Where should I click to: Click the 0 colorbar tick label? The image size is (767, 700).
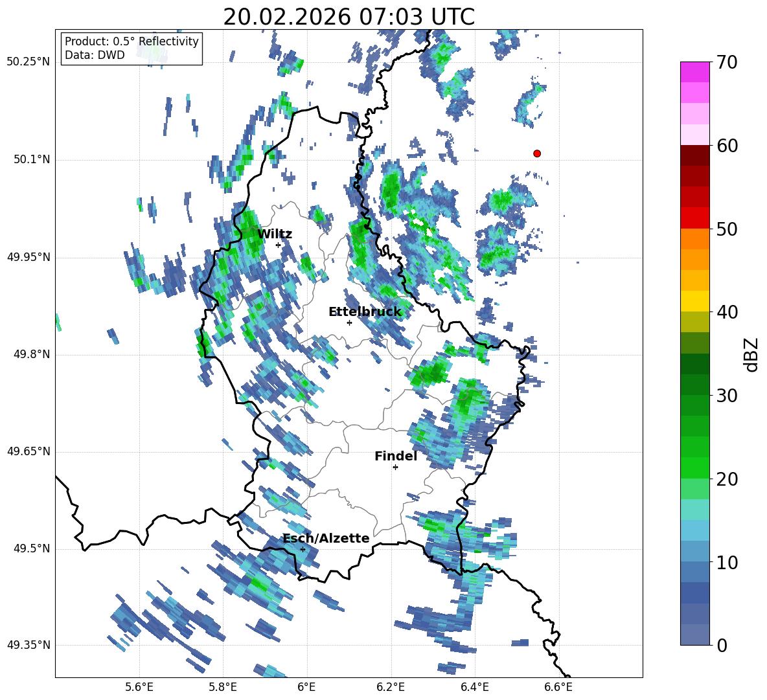(x=722, y=646)
